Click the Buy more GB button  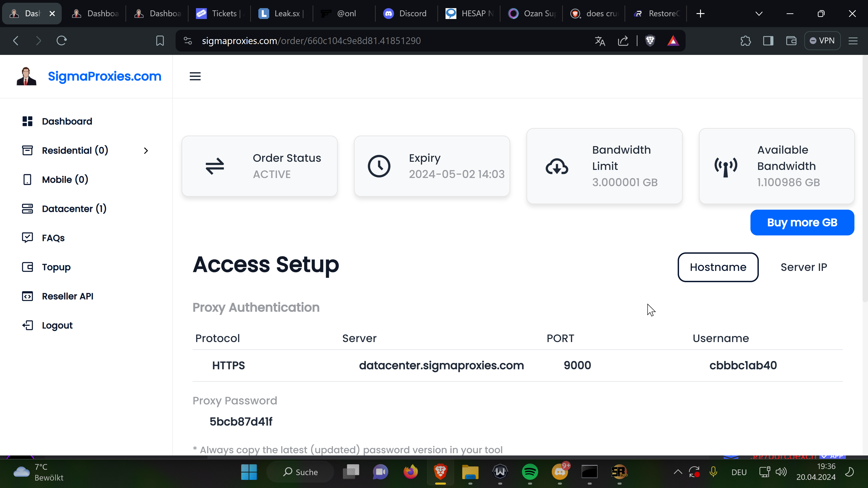(802, 223)
